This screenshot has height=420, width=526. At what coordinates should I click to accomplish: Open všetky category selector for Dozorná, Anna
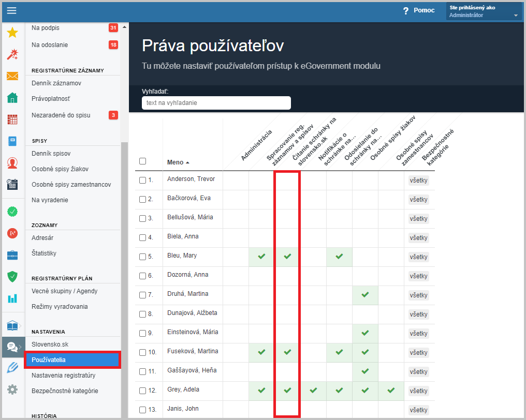[x=419, y=276]
